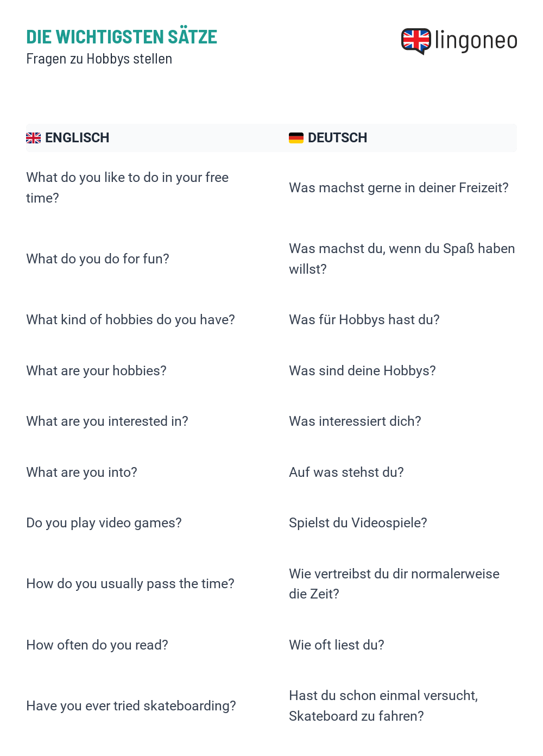Click the subtitle Fragen zu Hobbys stellen

click(99, 59)
